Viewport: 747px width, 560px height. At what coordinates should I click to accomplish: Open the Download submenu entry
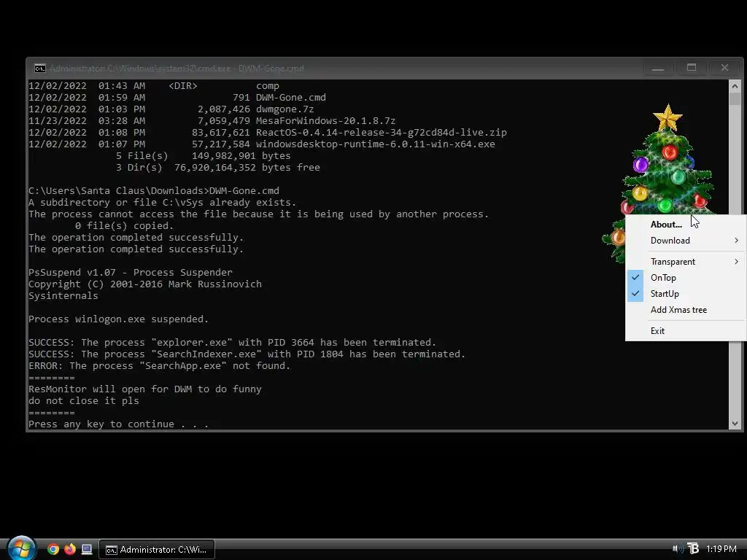tap(670, 241)
